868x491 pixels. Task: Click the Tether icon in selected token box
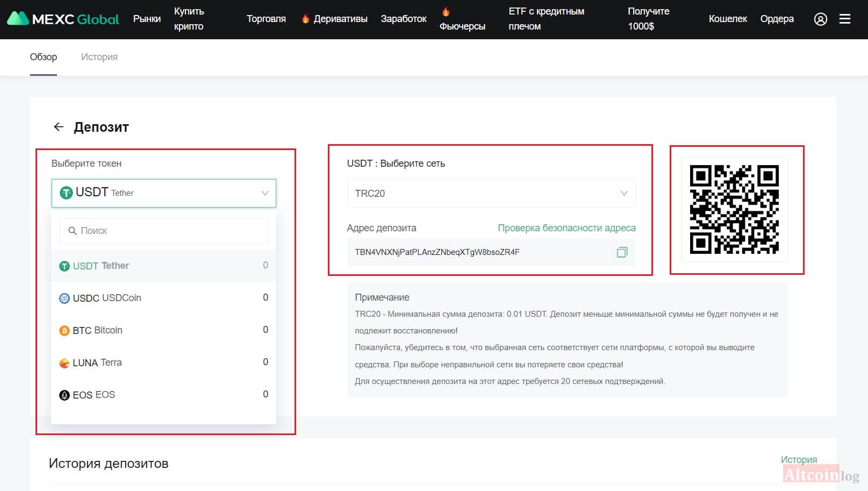66,193
